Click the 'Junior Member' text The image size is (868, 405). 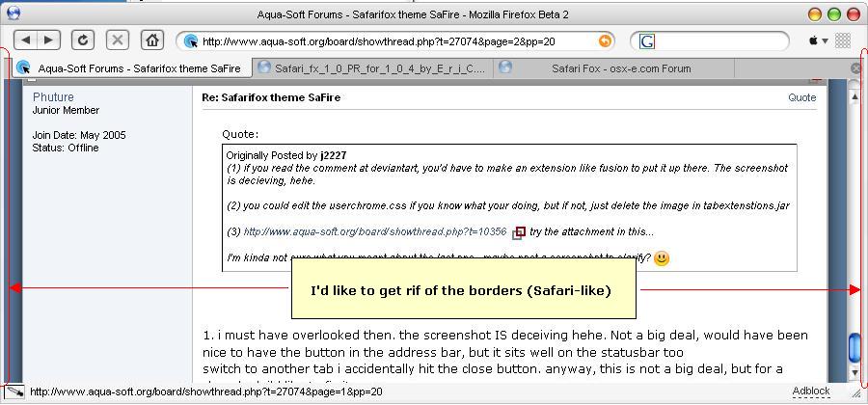66,110
